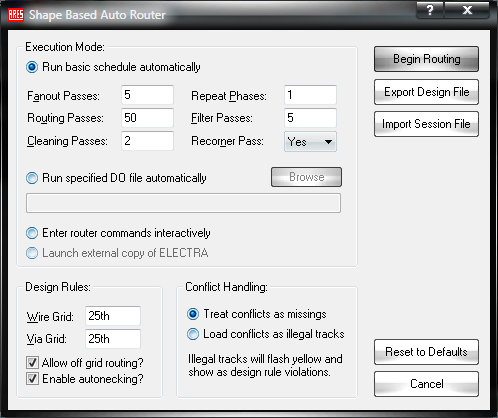Click the Routing Passes input field
498x418 pixels.
tap(147, 118)
